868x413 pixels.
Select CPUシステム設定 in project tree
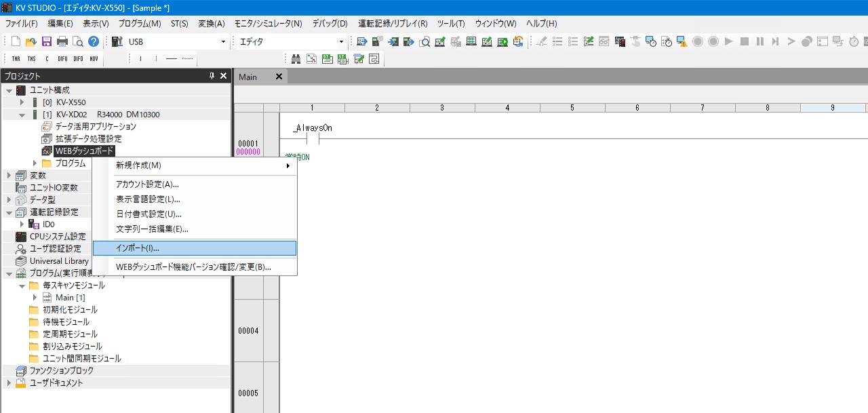pyautogui.click(x=58, y=237)
